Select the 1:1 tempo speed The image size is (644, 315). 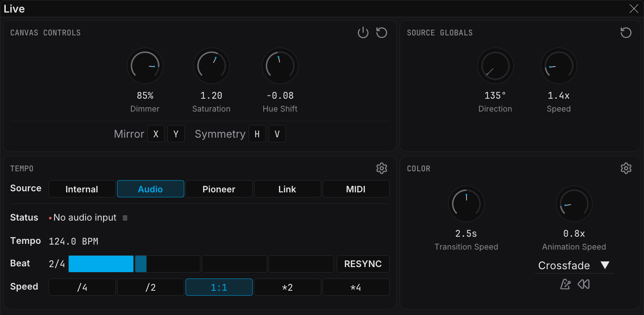pyautogui.click(x=219, y=287)
